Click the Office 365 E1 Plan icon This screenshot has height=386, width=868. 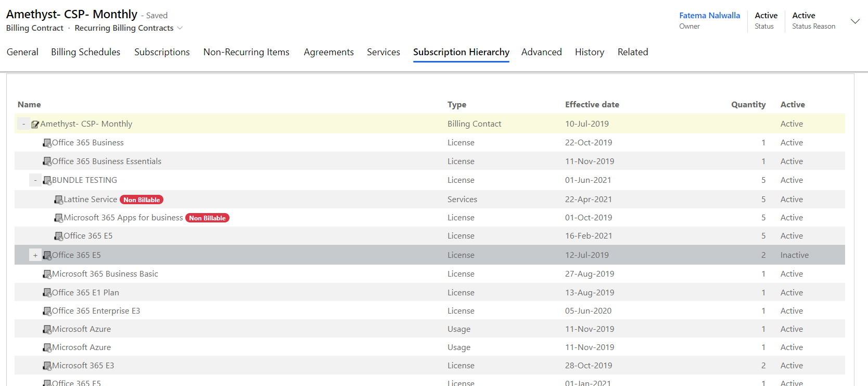tap(47, 293)
